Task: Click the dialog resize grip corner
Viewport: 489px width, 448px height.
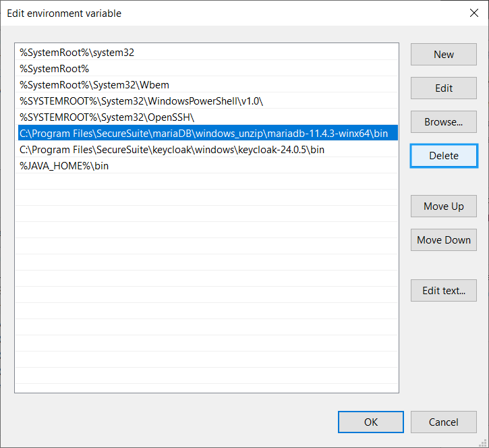Action: 483,443
